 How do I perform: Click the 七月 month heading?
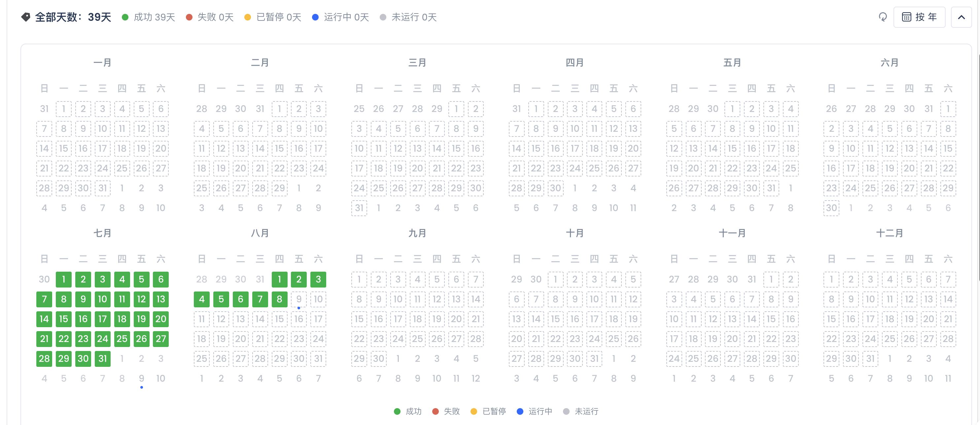[x=102, y=233]
